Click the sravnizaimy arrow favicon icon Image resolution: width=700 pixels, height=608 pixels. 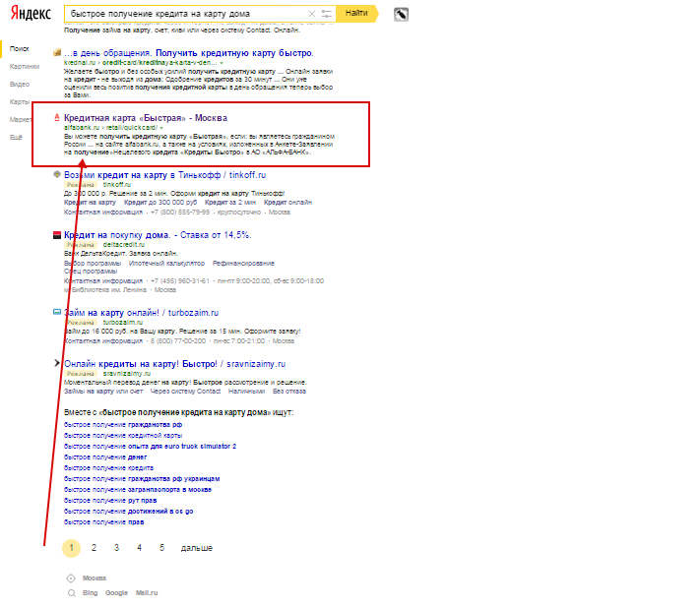(57, 363)
